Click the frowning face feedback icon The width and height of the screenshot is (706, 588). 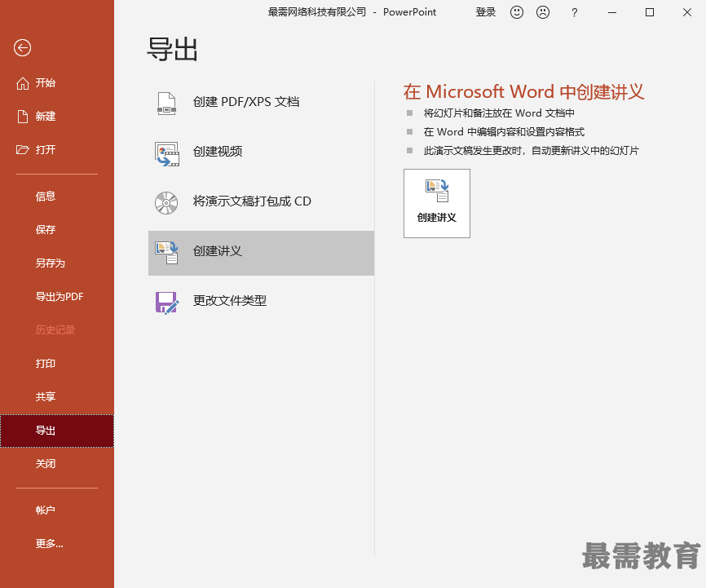(543, 12)
